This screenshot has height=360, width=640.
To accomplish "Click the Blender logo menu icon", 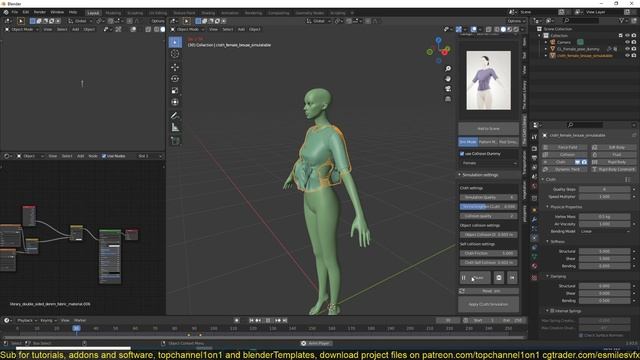I will pos(6,13).
